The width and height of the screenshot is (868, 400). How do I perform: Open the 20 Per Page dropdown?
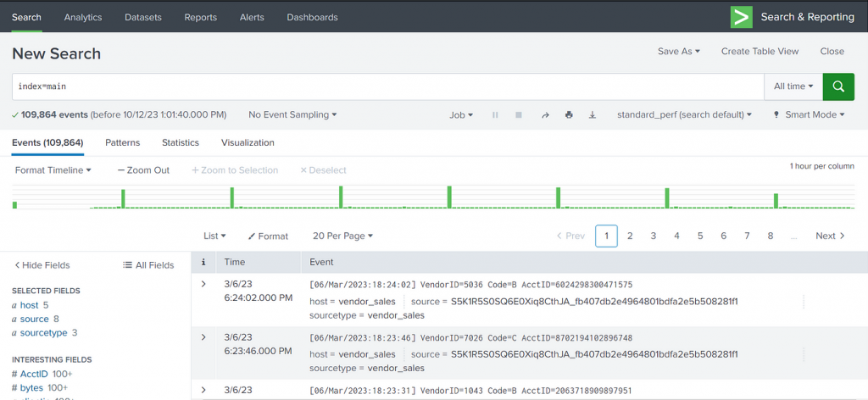(x=342, y=236)
